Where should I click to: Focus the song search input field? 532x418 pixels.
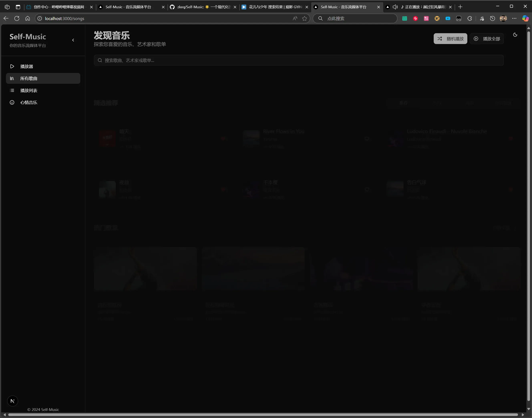pyautogui.click(x=298, y=60)
